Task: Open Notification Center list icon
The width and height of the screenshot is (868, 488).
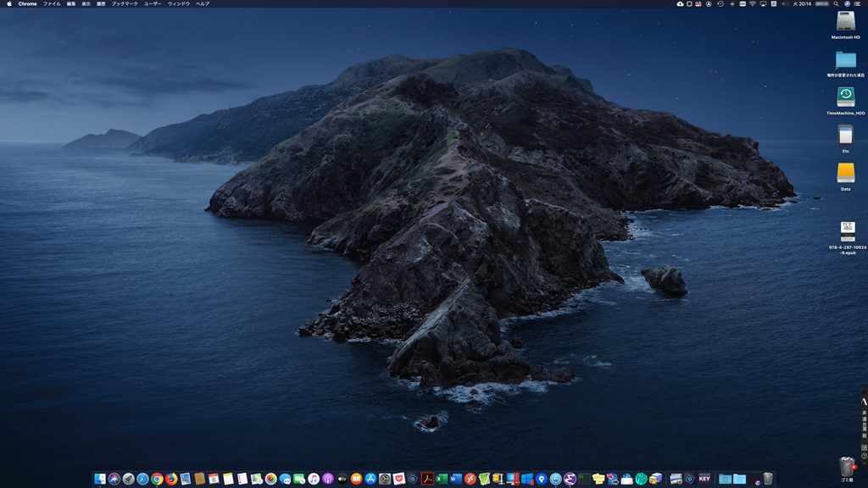Action: click(858, 4)
